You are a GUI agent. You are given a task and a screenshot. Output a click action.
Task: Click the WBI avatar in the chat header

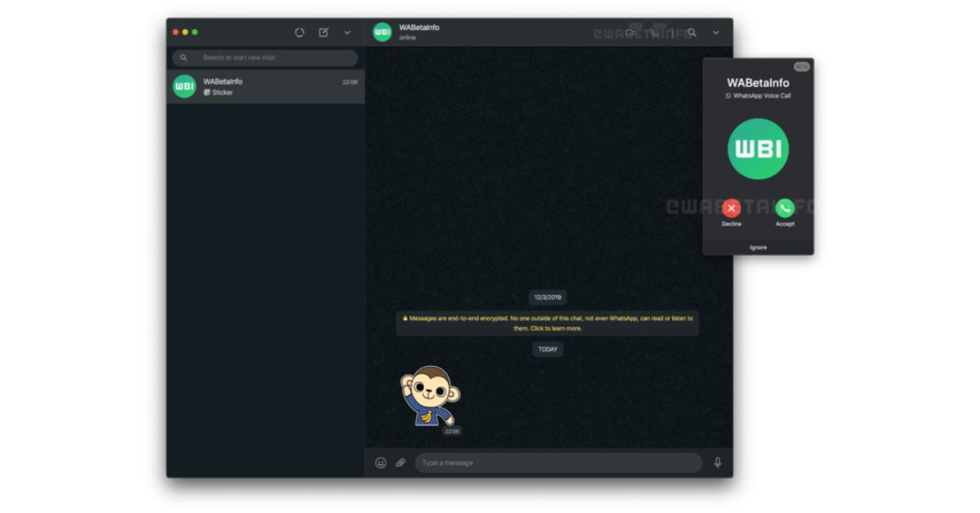pyautogui.click(x=381, y=33)
